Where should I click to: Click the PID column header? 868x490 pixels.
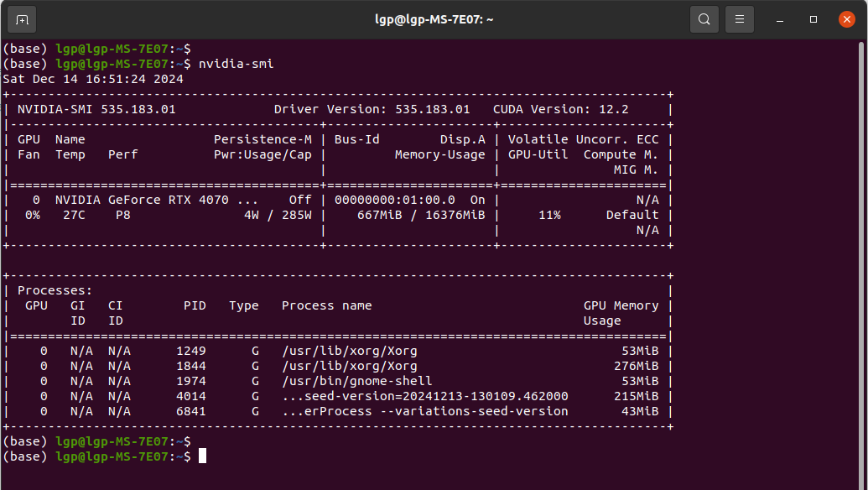coord(195,305)
